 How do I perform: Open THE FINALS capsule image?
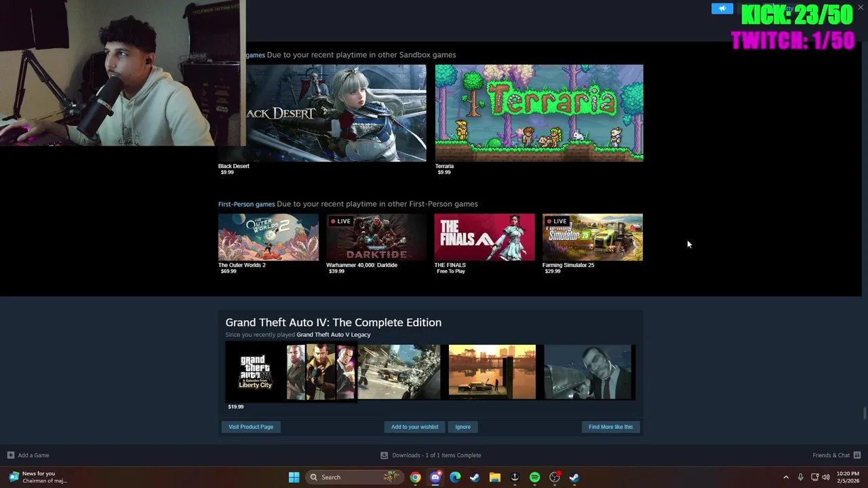tap(484, 237)
